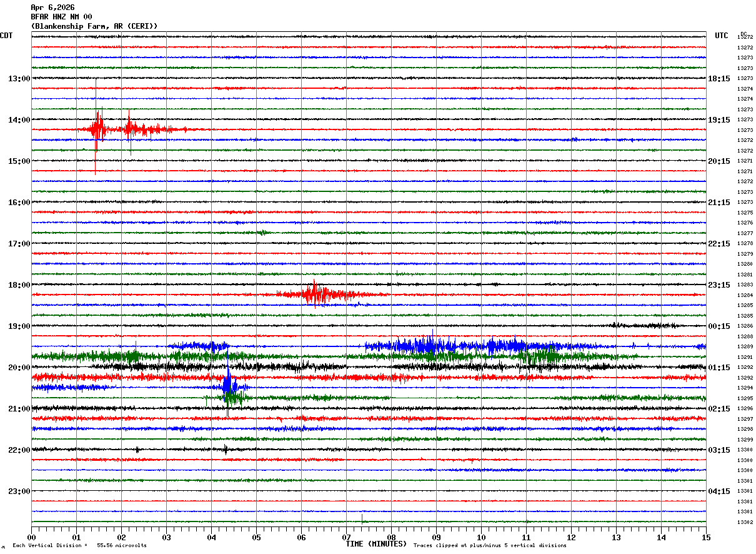The height and width of the screenshot is (554, 756).
Task: Click the 09 minute axis tick label
Action: click(x=436, y=538)
